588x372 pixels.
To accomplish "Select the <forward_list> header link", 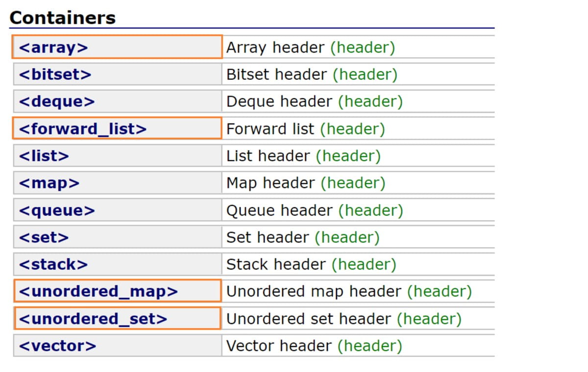I will coord(83,129).
